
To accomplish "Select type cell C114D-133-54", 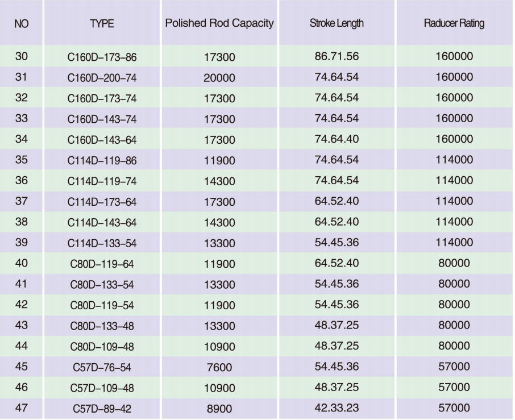I will pyautogui.click(x=102, y=243).
